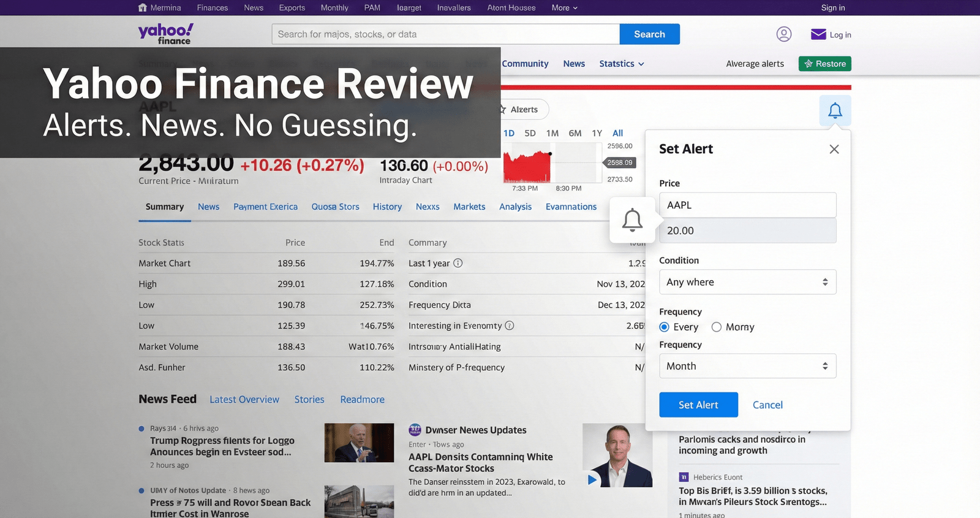Open the Top Bis Brief headline
Image resolution: width=980 pixels, height=518 pixels.
[753, 496]
